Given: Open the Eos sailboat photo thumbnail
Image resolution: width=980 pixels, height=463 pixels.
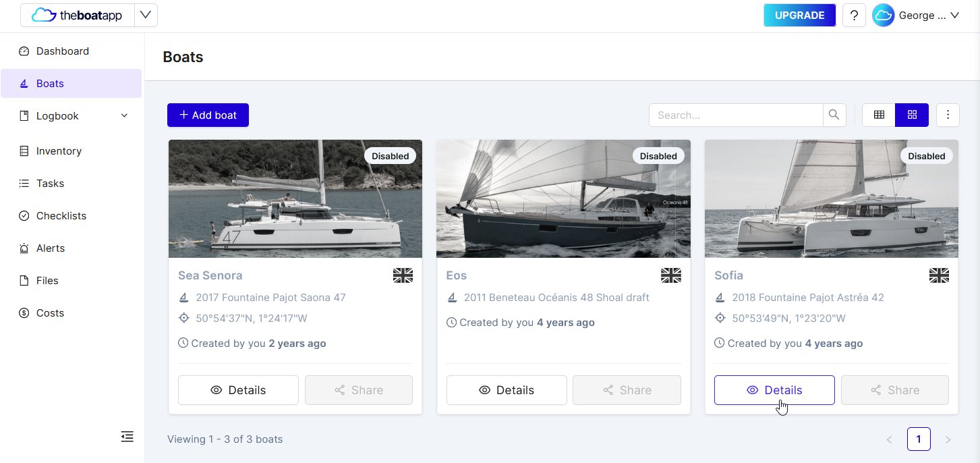Looking at the screenshot, I should click(563, 198).
